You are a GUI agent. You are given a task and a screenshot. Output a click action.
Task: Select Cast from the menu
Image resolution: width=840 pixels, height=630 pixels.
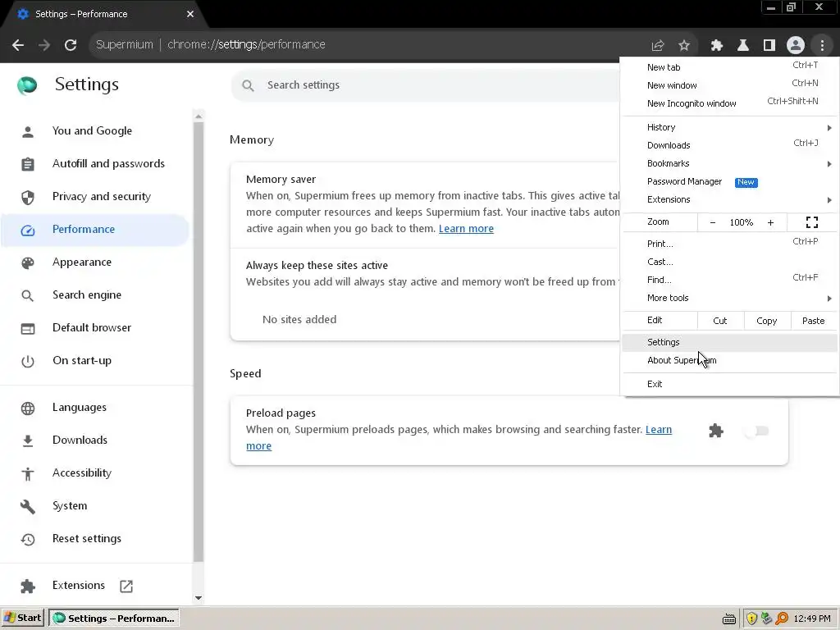729,262
